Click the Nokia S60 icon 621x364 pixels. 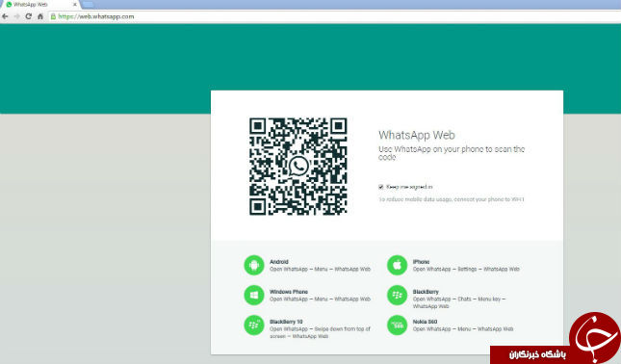(x=397, y=325)
